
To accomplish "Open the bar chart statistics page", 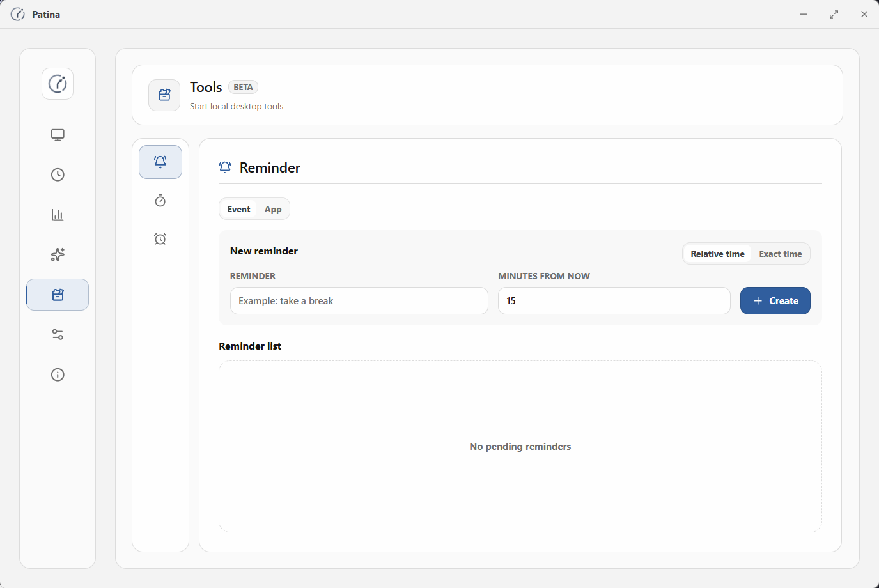I will (x=58, y=215).
